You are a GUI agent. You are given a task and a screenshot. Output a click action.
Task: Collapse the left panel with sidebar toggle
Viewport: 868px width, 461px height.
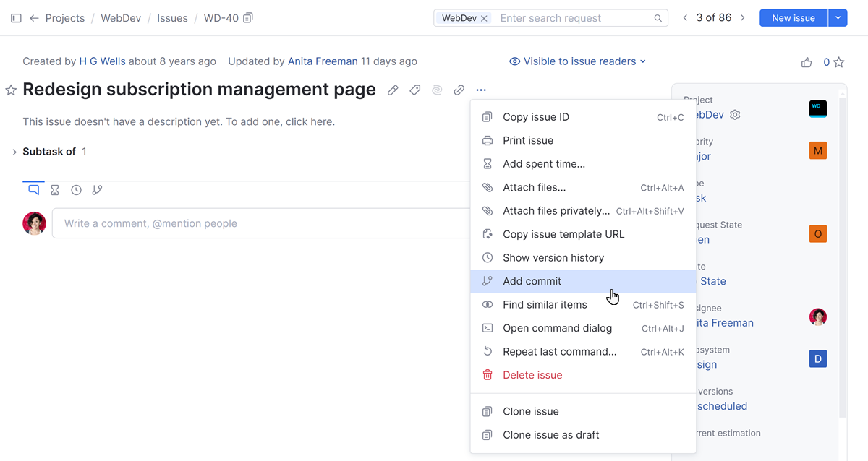tap(16, 17)
